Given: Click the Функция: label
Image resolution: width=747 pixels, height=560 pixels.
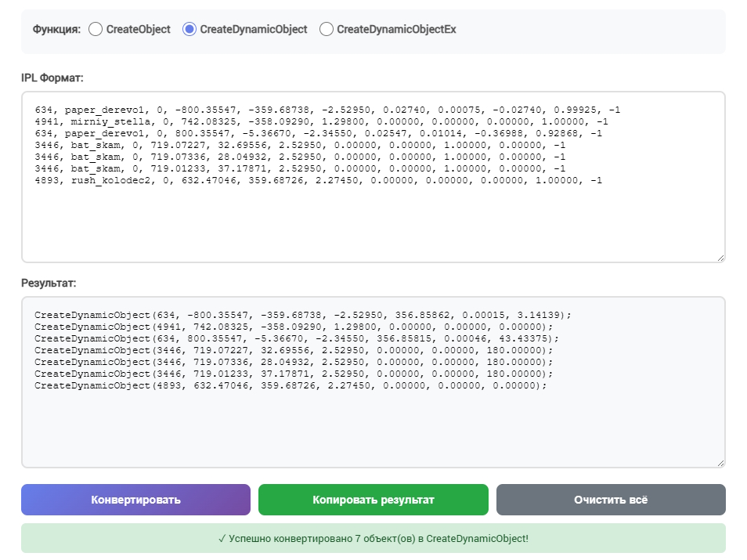Looking at the screenshot, I should 56,29.
